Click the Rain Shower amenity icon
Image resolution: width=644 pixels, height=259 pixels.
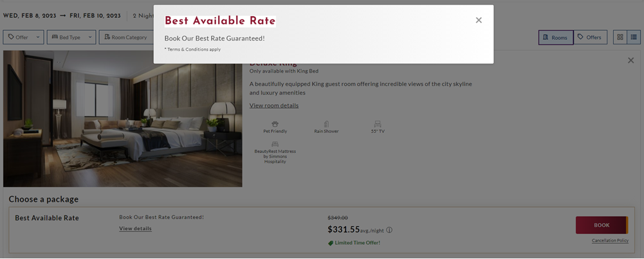click(326, 124)
